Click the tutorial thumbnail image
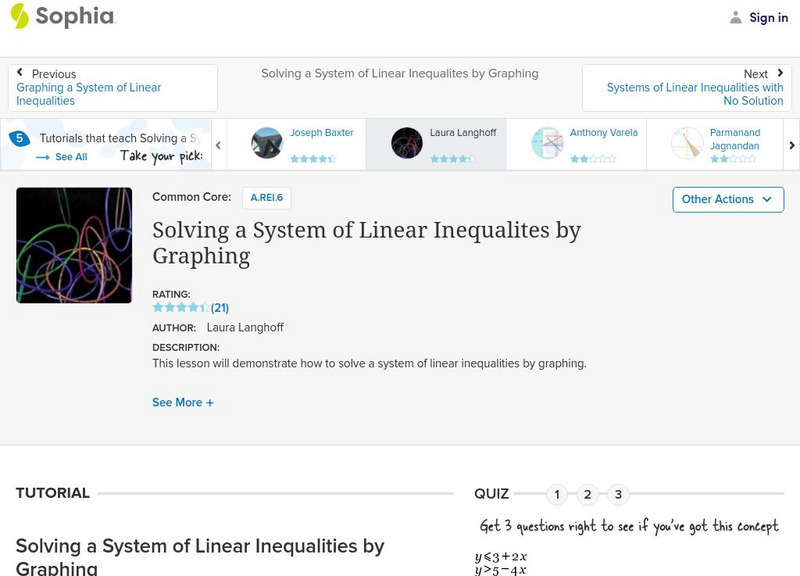 pos(74,245)
